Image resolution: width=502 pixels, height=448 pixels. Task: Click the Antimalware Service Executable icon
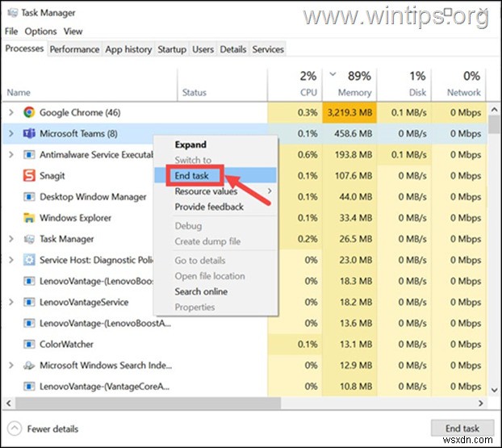point(29,155)
